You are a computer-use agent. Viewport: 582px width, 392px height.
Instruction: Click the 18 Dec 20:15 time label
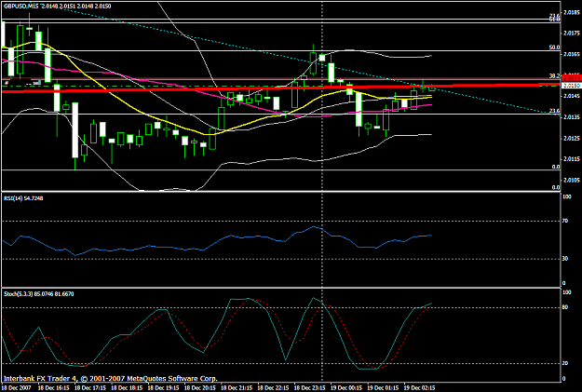coord(200,387)
